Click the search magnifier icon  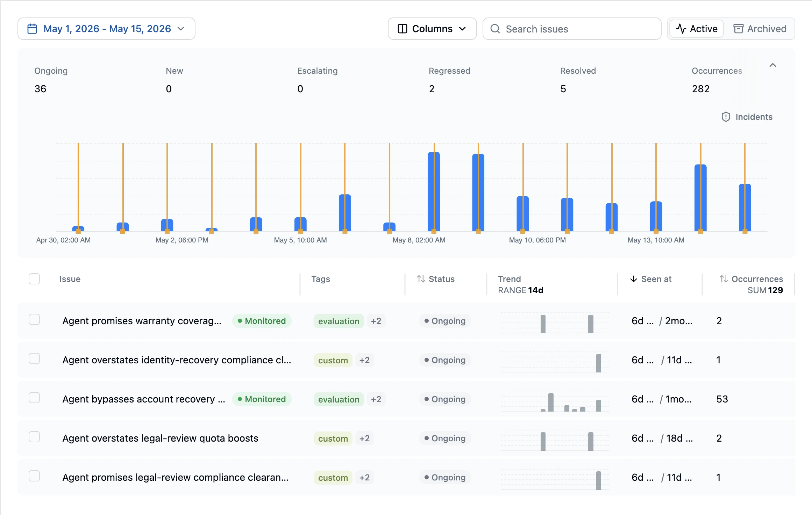(x=495, y=29)
